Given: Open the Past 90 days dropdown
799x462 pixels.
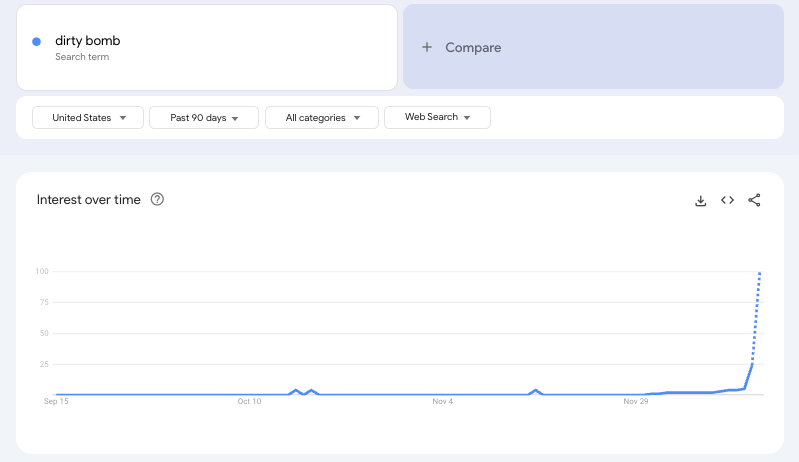Looking at the screenshot, I should (204, 118).
